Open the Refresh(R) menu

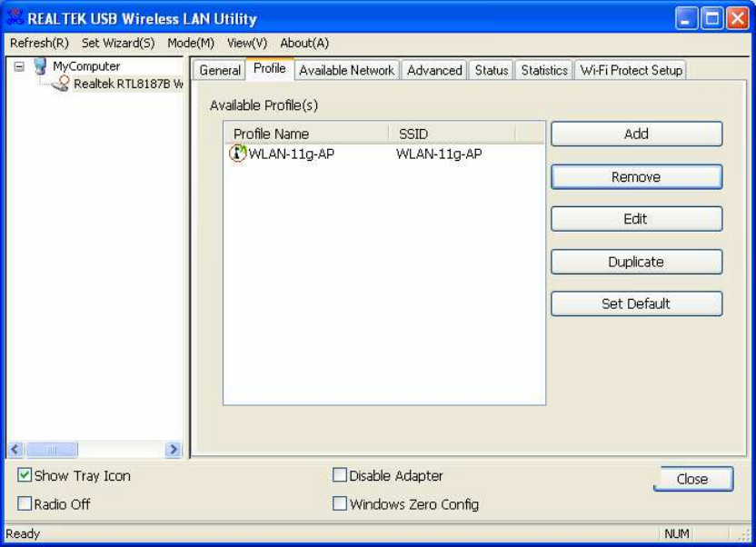coord(40,44)
